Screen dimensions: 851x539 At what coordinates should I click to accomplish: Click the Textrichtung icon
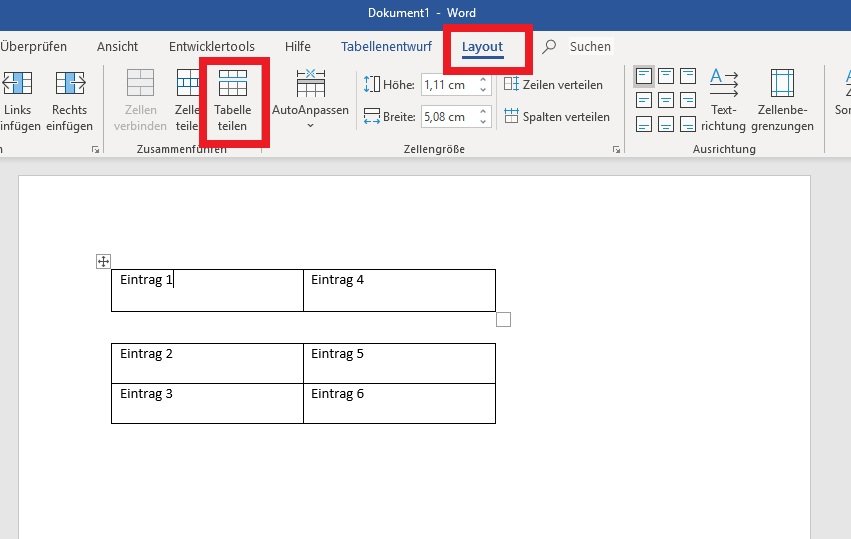click(x=723, y=83)
